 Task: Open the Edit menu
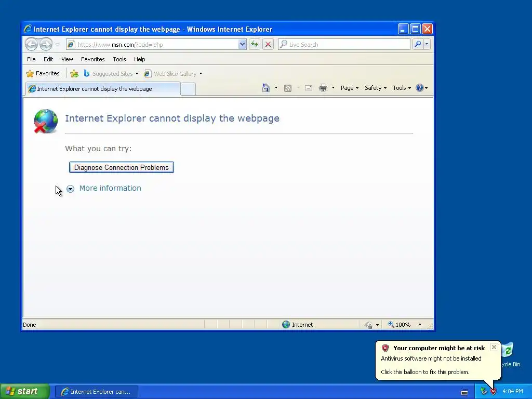click(x=48, y=59)
